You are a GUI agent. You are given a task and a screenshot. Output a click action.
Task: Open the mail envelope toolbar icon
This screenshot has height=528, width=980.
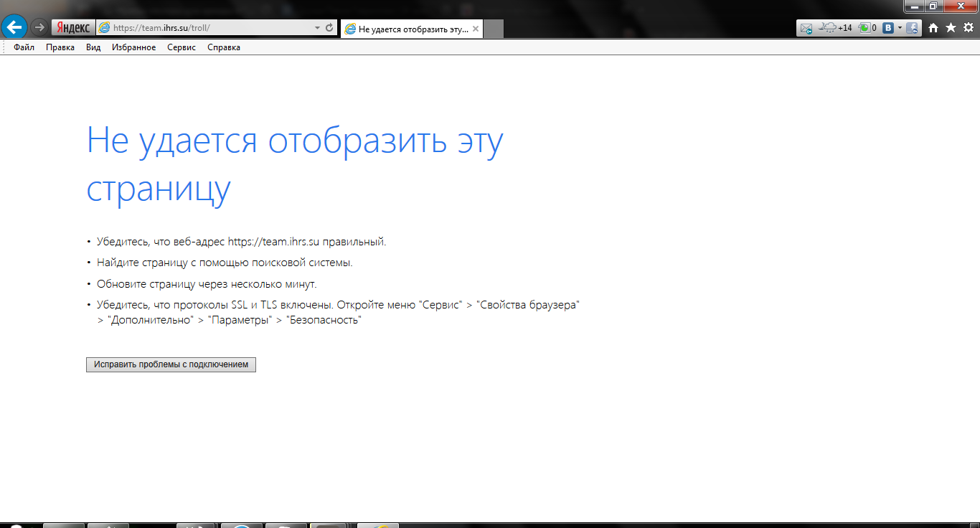[x=807, y=28]
